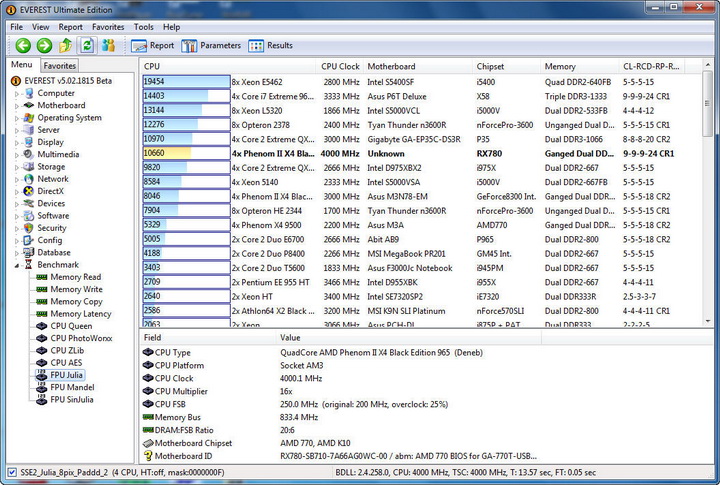Expand the Server tree node
The width and height of the screenshot is (720, 485).
(x=17, y=130)
